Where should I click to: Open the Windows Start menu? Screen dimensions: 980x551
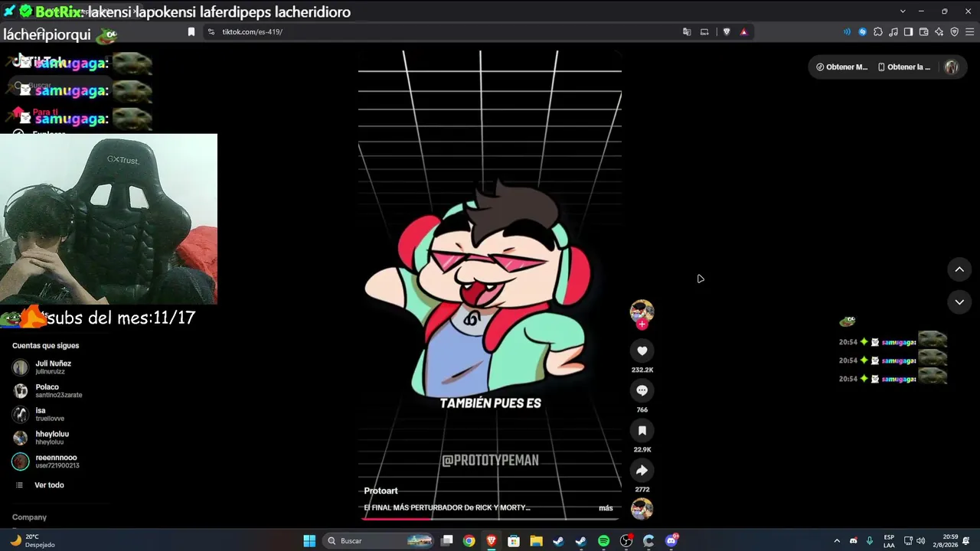309,541
